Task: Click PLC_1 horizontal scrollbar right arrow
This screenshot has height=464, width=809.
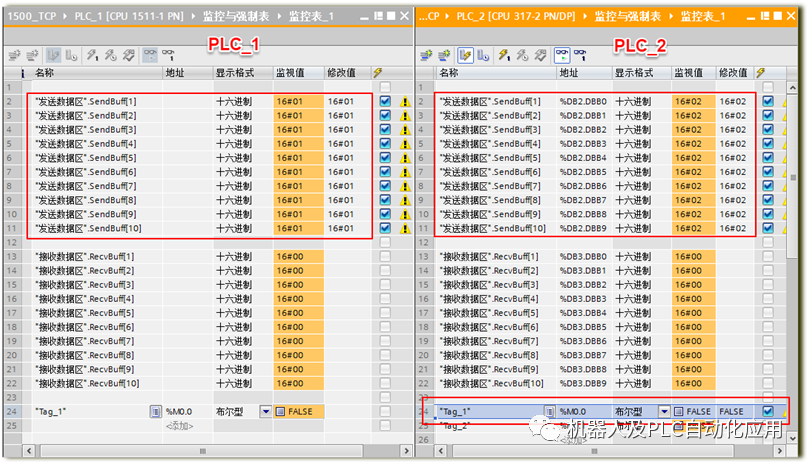Action: click(407, 451)
